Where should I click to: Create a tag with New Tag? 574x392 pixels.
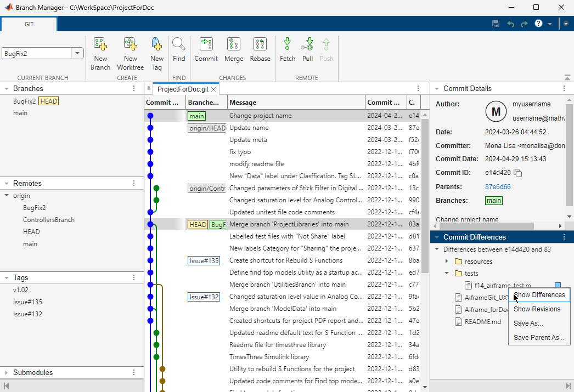click(156, 49)
